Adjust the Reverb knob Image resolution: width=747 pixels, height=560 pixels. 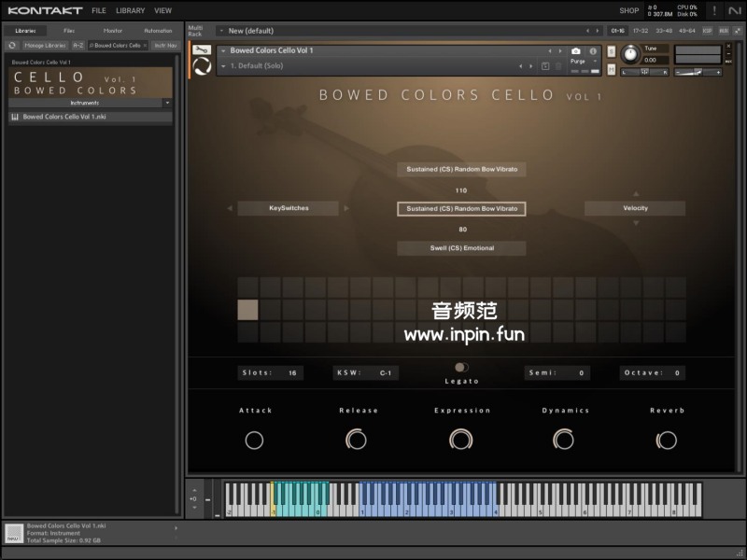[667, 440]
